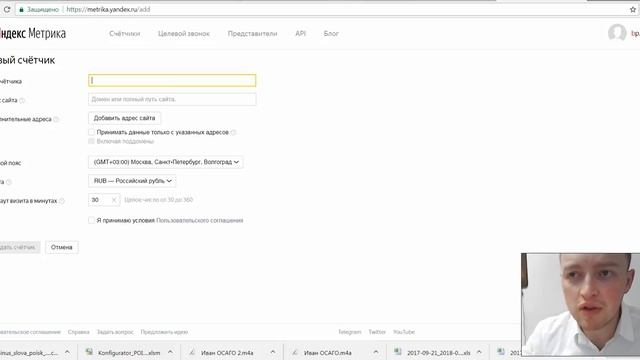This screenshot has height=360, width=640.
Task: Open the Целевой звонок menu item
Action: (x=184, y=33)
